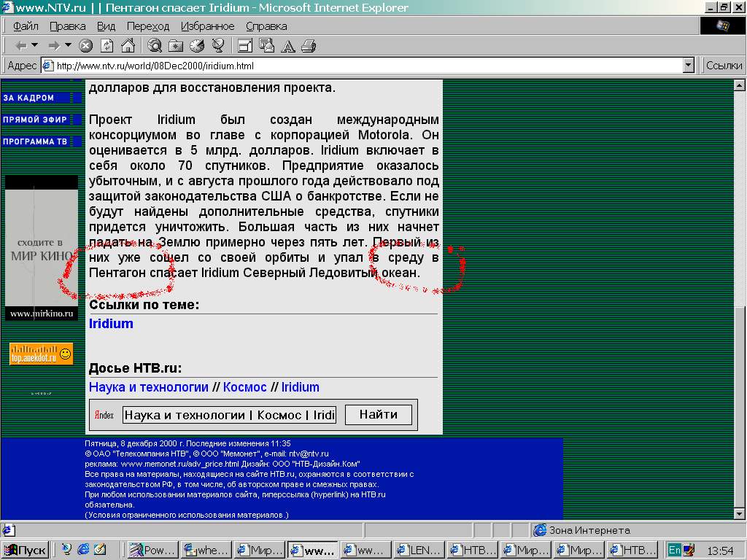Open the Iridium dossier link after Космос
This screenshot has width=747, height=560.
pyautogui.click(x=300, y=387)
